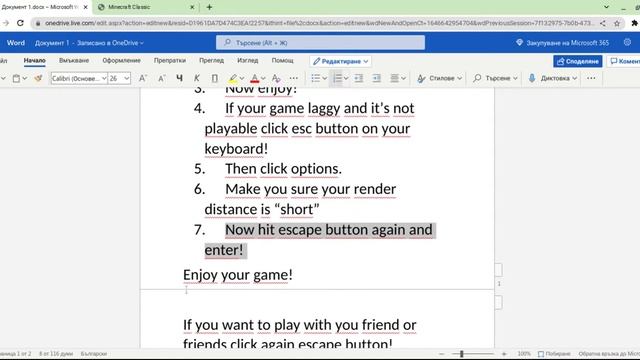Toggle the bulleted list
Viewport: 640px width, 360px height.
point(316,78)
